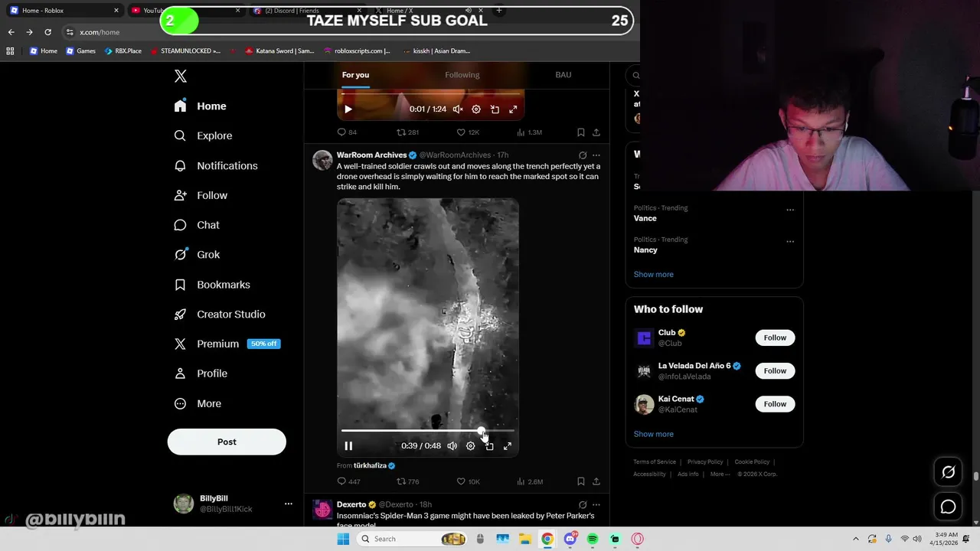
Task: Open Bookmarks from the sidebar
Action: 212,285
